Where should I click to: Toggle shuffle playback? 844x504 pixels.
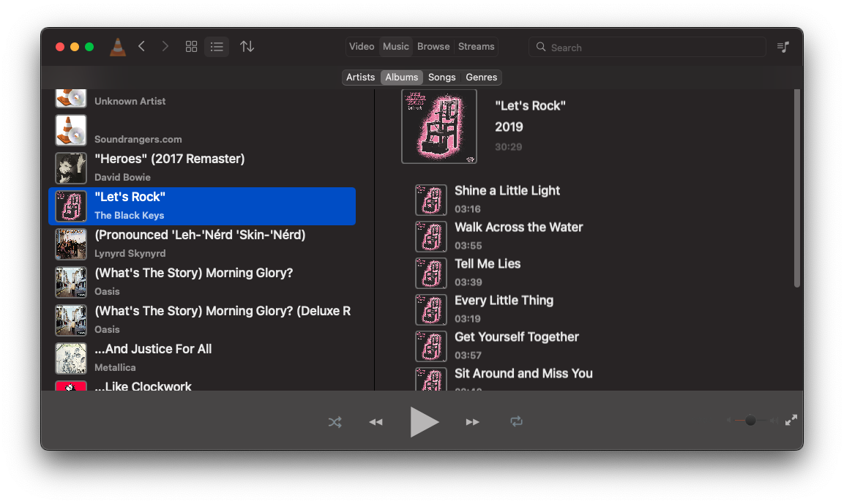pyautogui.click(x=335, y=422)
